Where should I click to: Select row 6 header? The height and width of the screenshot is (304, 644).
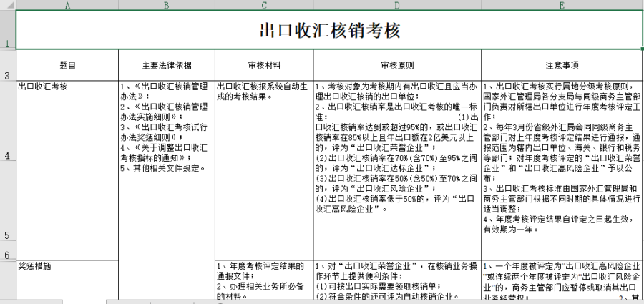(x=8, y=250)
